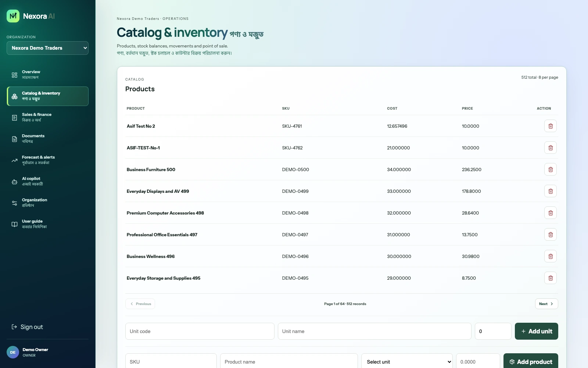The height and width of the screenshot is (368, 588).
Task: Open Catalog & inventory menu item
Action: click(47, 96)
